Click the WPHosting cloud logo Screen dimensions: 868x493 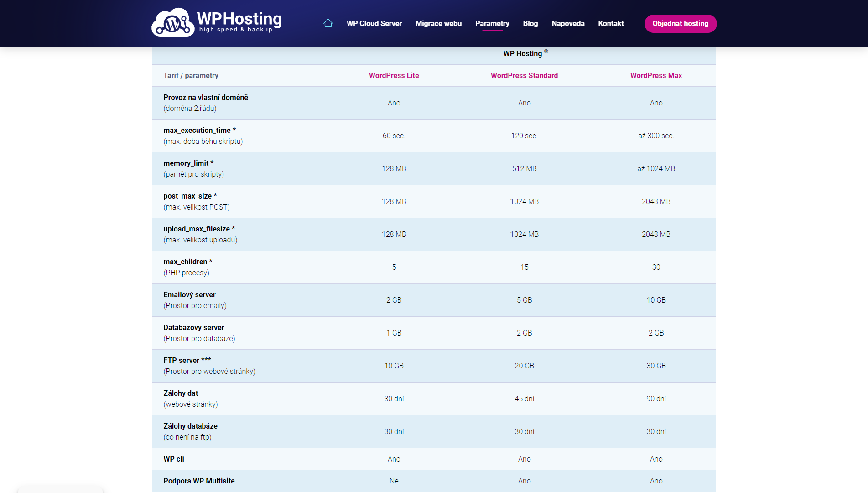click(217, 22)
